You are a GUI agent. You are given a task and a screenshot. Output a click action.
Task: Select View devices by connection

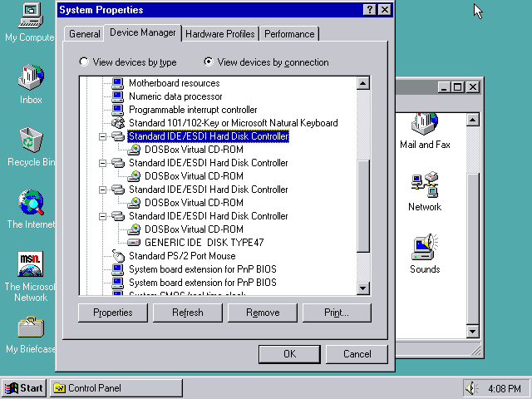tap(209, 62)
